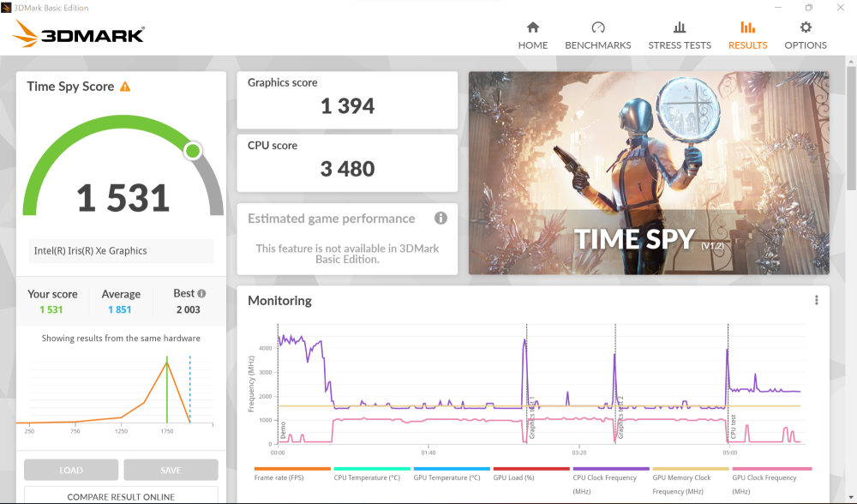Toggle CPU Clock Frequency legend swatch
This screenshot has height=504, width=857.
click(x=611, y=469)
